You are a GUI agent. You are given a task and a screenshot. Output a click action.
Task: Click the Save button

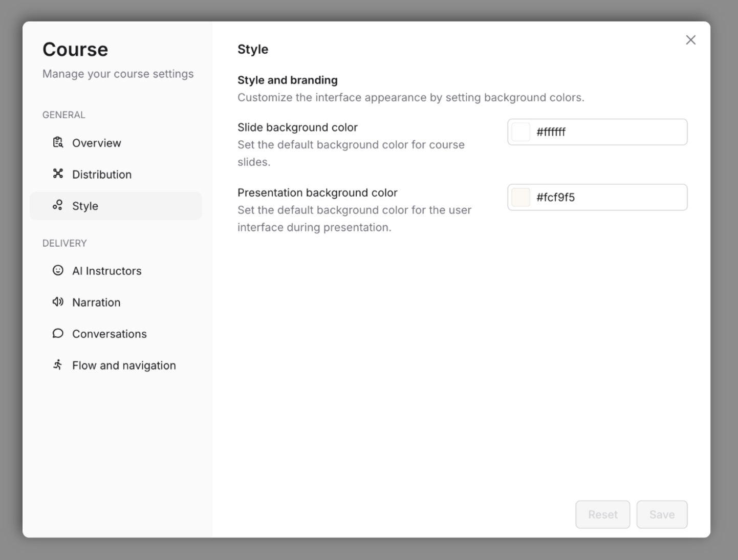662,514
